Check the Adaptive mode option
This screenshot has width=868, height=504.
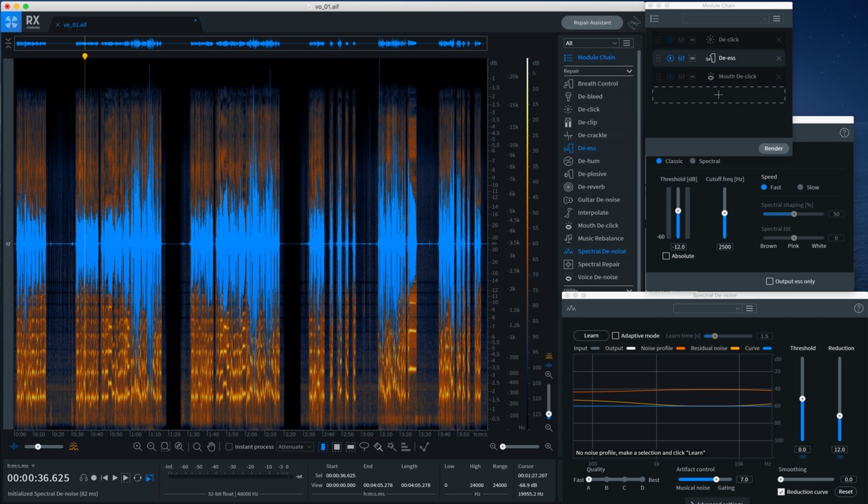click(615, 335)
